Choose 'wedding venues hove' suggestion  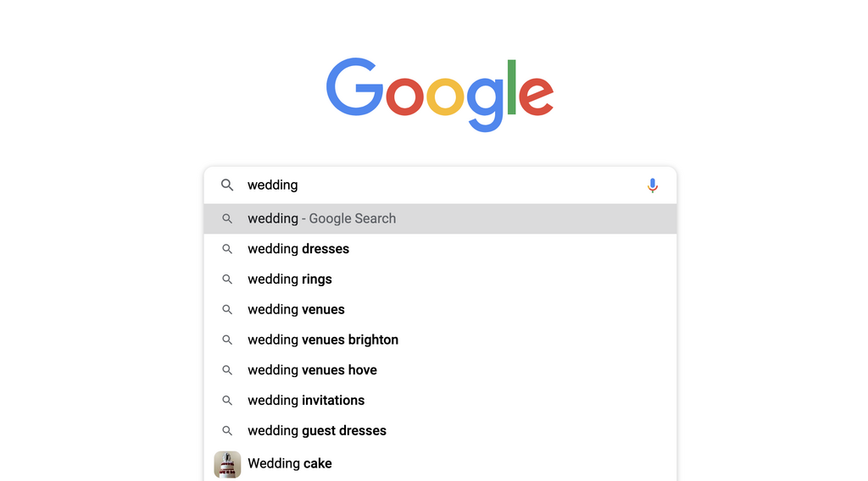coord(312,370)
